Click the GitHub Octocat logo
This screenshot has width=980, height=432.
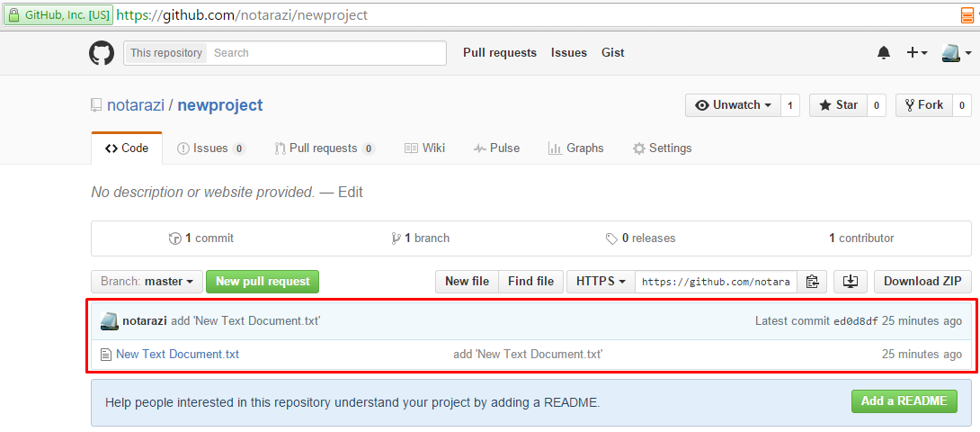(x=102, y=53)
